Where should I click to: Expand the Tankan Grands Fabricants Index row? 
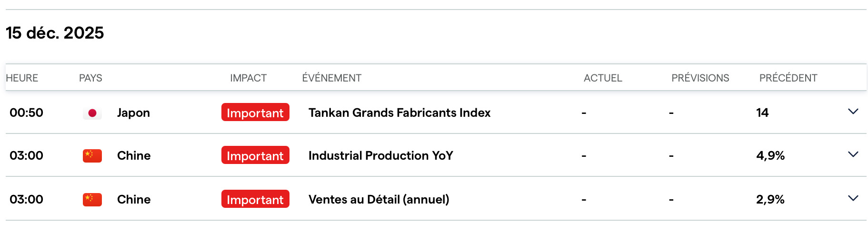coord(853,112)
